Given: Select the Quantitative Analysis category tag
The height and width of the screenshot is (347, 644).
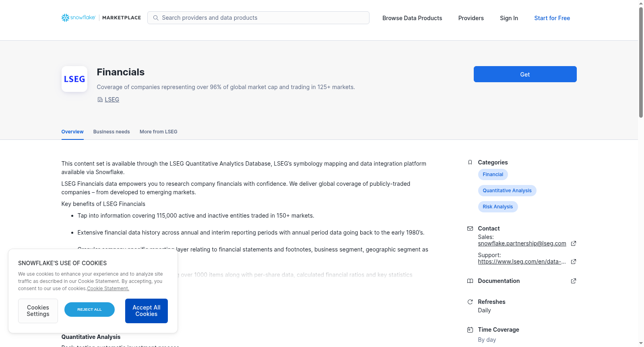Looking at the screenshot, I should pyautogui.click(x=507, y=191).
